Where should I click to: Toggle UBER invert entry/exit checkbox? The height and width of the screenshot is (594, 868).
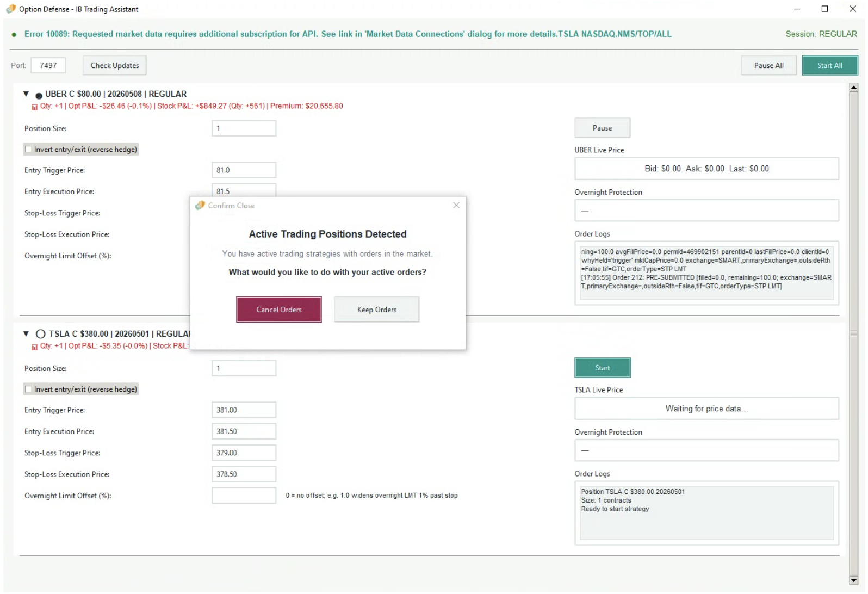(28, 149)
